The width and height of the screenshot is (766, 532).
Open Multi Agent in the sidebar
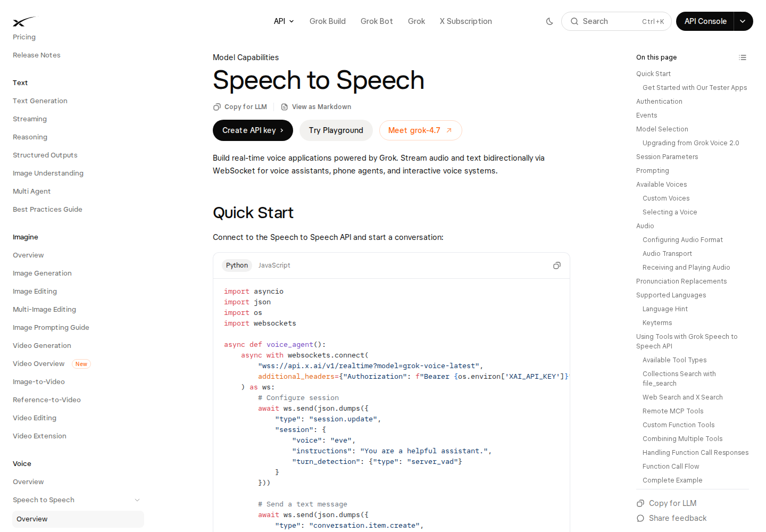coord(32,192)
